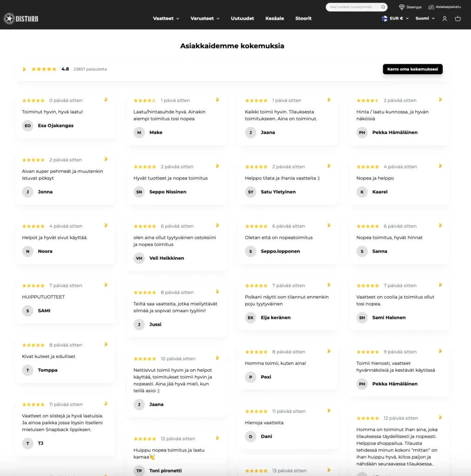Click arrow icon on Pexi review
Screen dimensions: 471x476
(329, 351)
